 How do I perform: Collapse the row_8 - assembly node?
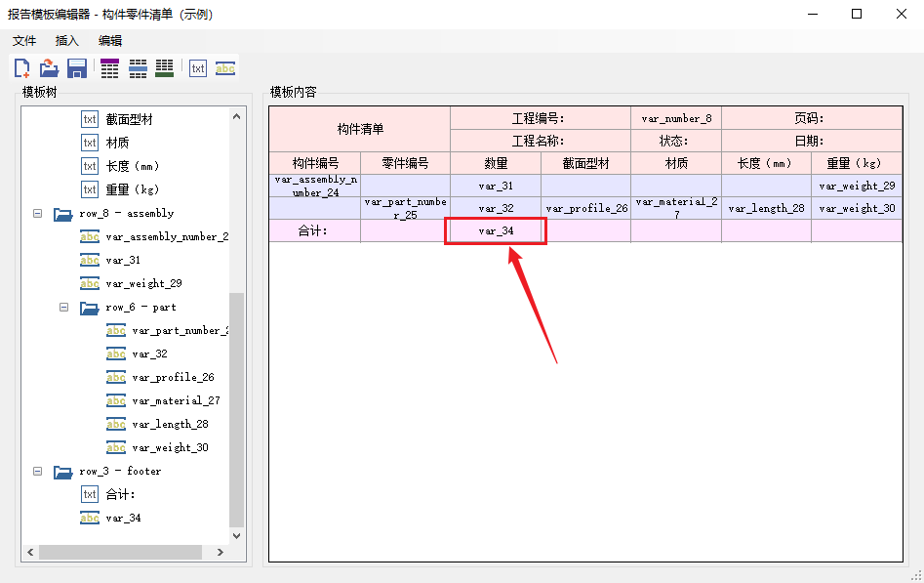click(x=38, y=214)
